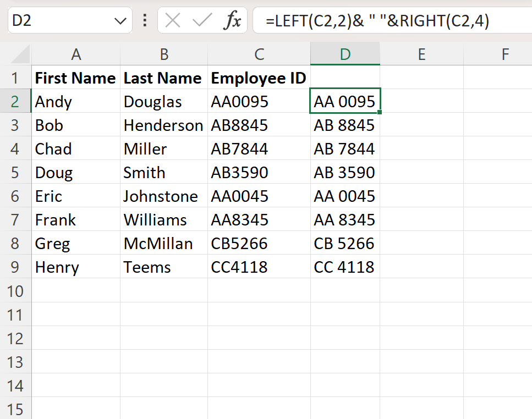Select row 2 header
The width and height of the screenshot is (532, 419).
[15, 101]
